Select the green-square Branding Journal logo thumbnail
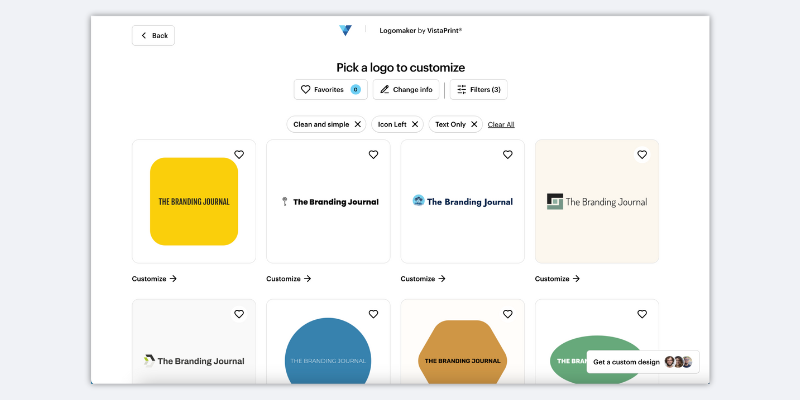 point(597,202)
